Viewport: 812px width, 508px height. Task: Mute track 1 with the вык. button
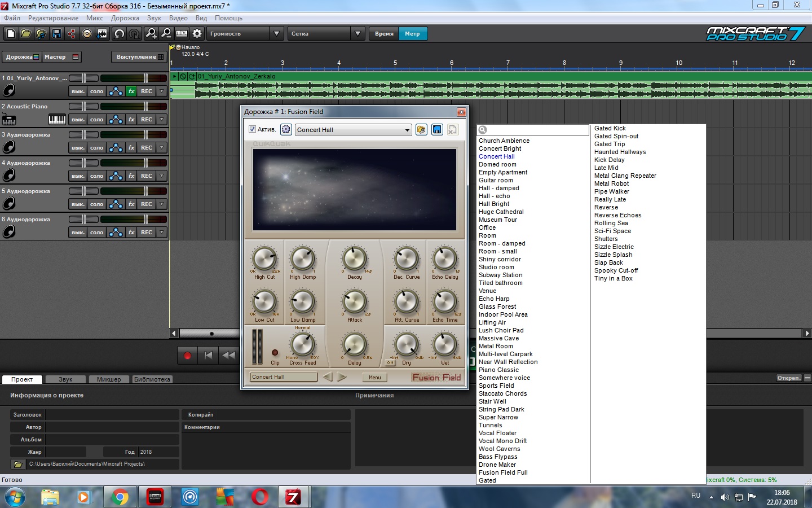click(78, 91)
